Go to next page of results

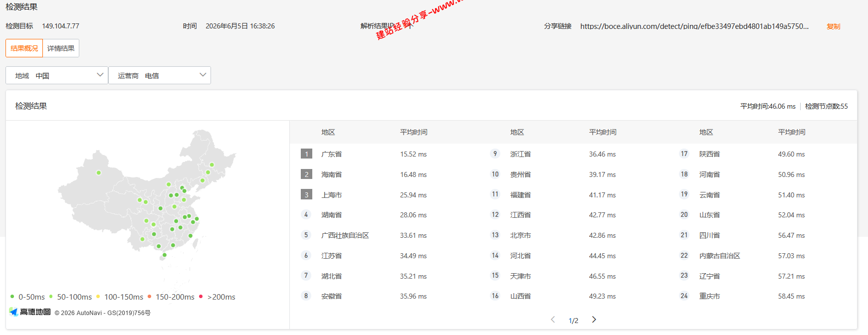point(594,320)
